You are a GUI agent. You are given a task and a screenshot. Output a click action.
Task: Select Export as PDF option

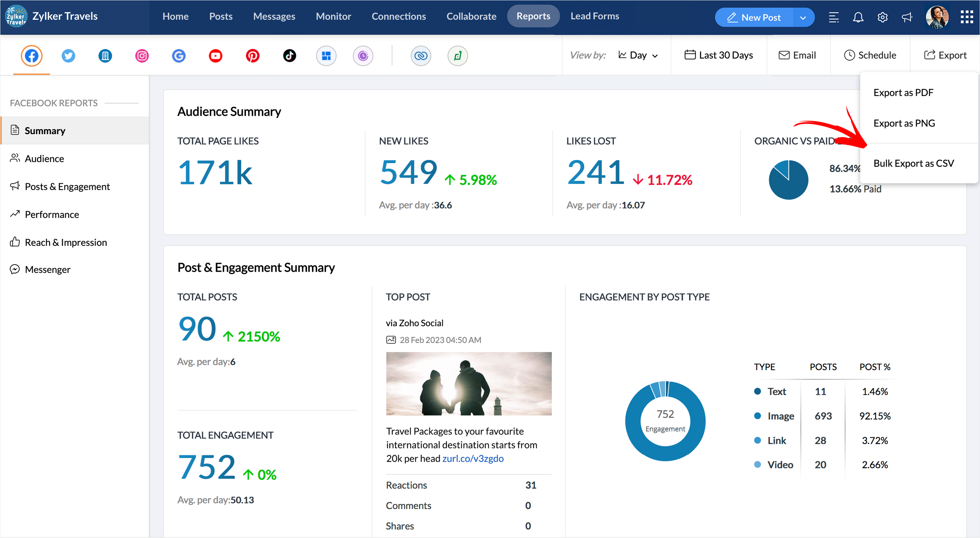point(903,93)
